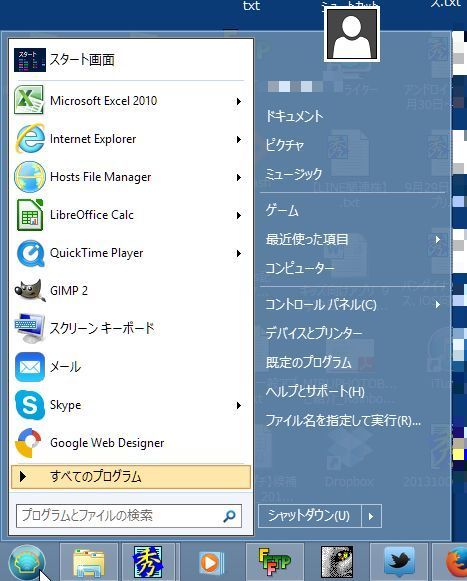Click コントロール パネル(C) label
Image resolution: width=467 pixels, height=581 pixels.
(321, 305)
